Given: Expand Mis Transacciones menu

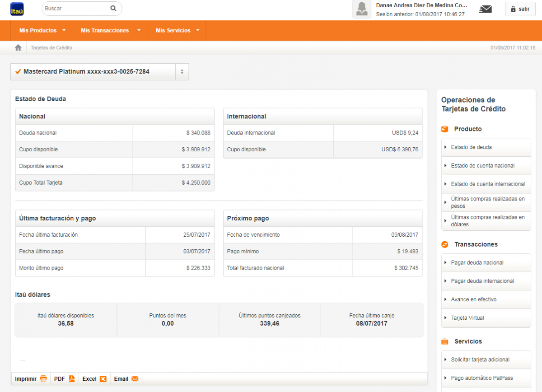Looking at the screenshot, I should point(110,30).
